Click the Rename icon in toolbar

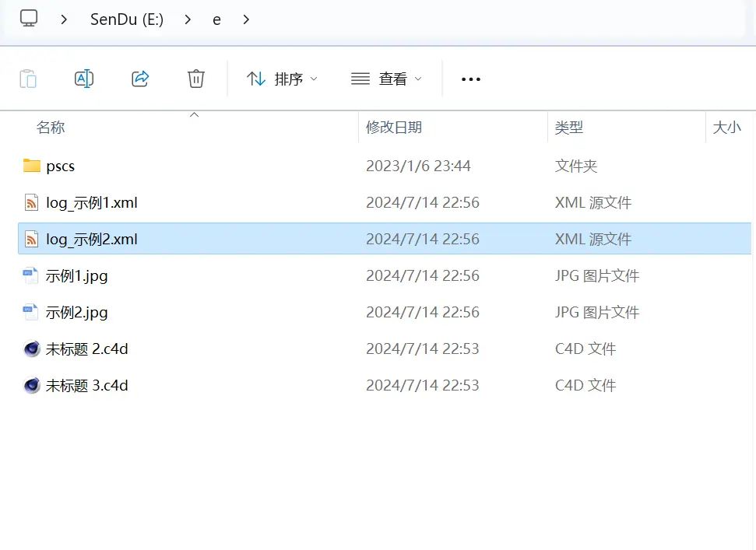[x=84, y=79]
